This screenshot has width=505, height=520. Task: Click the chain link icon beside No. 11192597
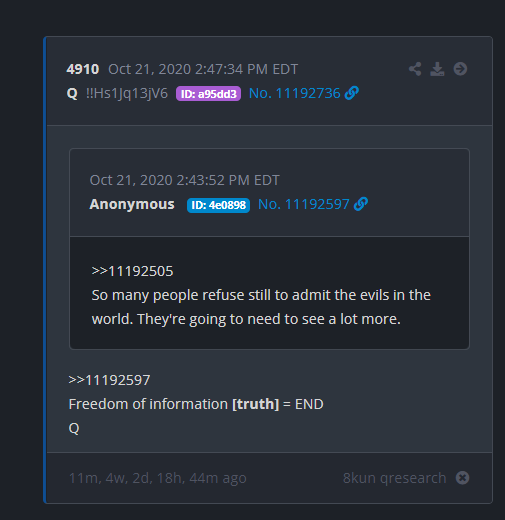[361, 204]
